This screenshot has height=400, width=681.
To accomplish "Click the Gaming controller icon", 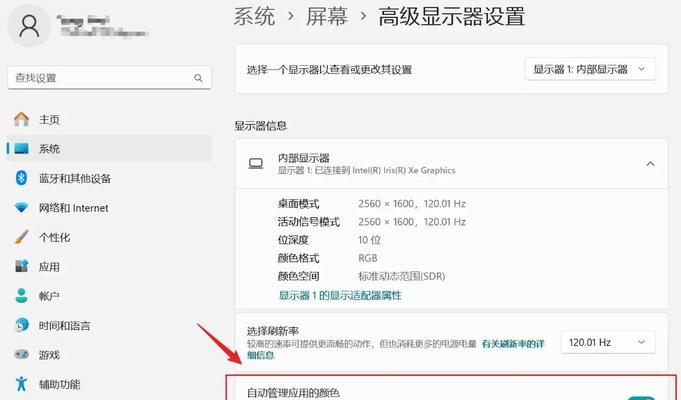I will [21, 354].
